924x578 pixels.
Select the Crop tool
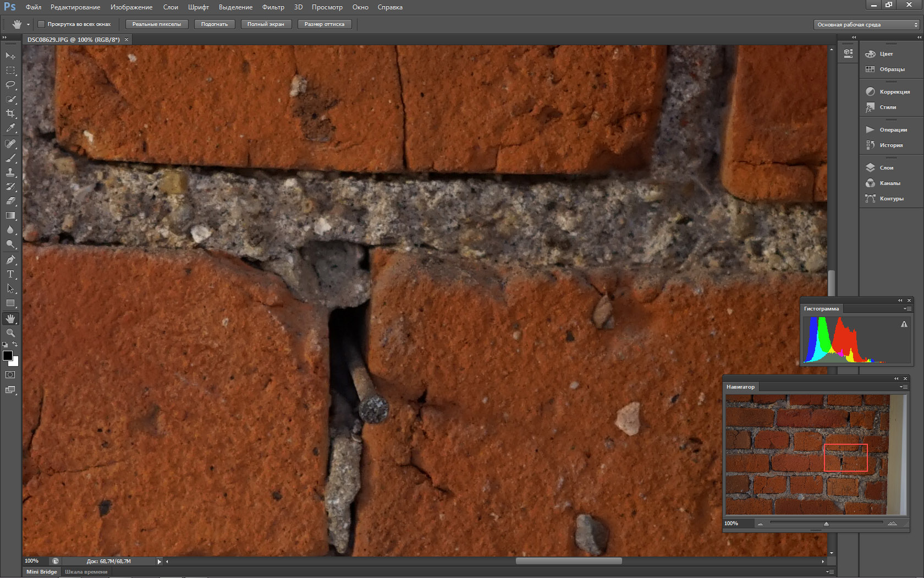tap(10, 113)
